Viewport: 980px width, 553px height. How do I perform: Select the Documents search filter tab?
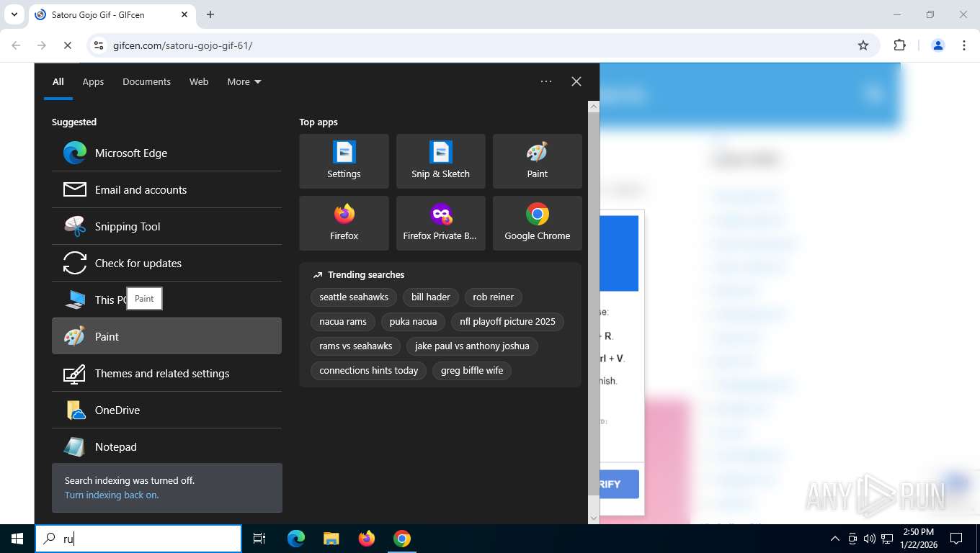[x=146, y=82]
